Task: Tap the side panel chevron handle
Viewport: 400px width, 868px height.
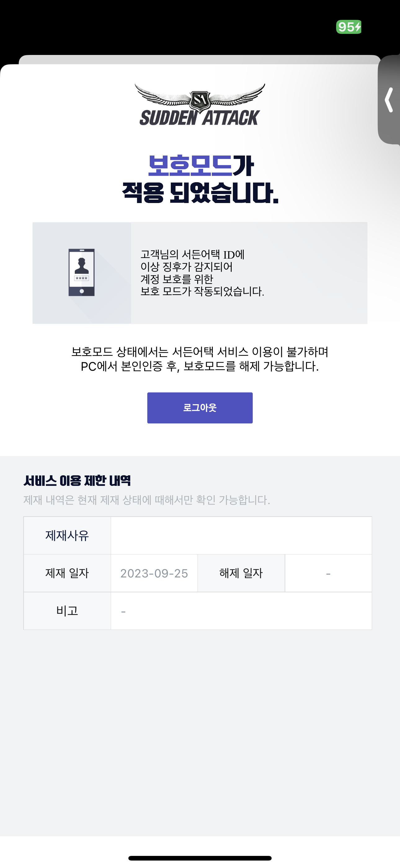Action: [x=389, y=100]
